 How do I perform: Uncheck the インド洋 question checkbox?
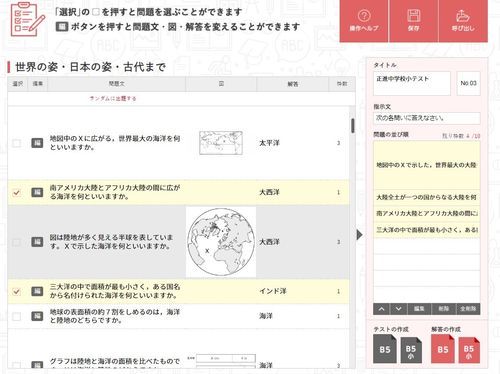click(x=16, y=291)
